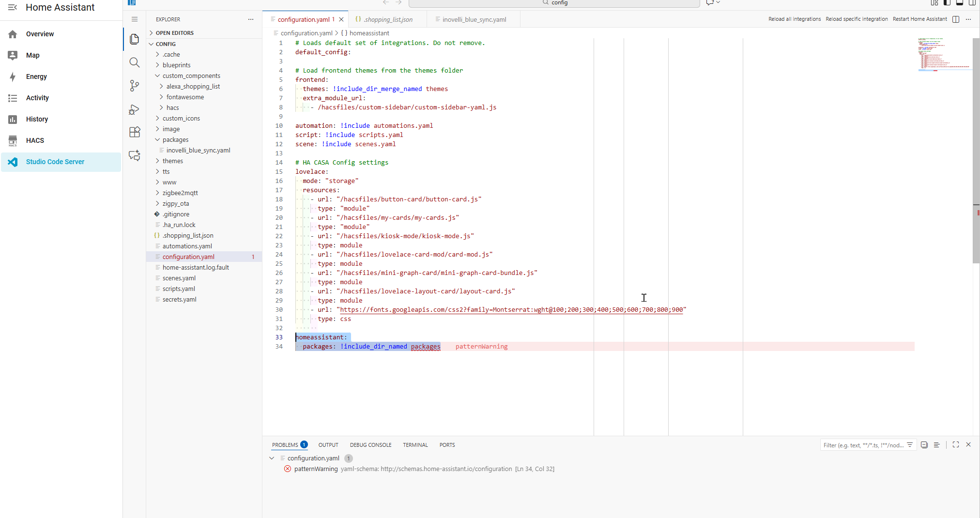Select the Problems panel tab
This screenshot has height=518, width=980.
click(x=290, y=445)
